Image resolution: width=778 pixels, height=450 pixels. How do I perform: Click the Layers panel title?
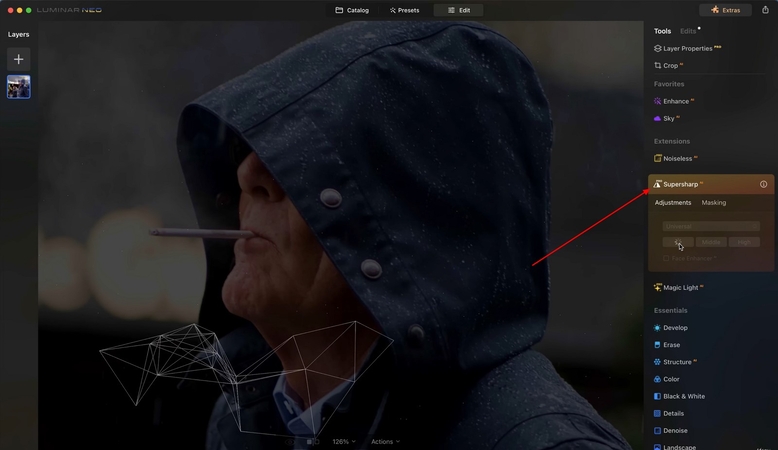pyautogui.click(x=18, y=34)
